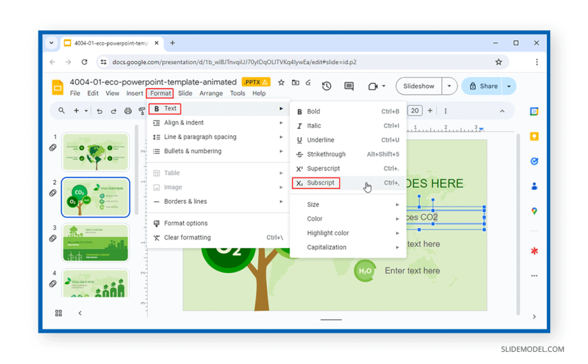This screenshot has width=588, height=364.
Task: Select slide 3 thumbnail
Action: pos(95,243)
